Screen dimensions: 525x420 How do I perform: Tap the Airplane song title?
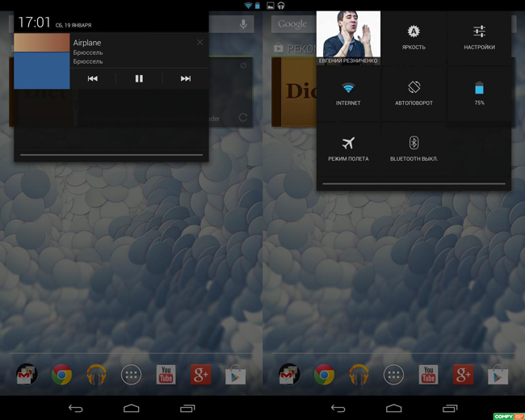87,43
